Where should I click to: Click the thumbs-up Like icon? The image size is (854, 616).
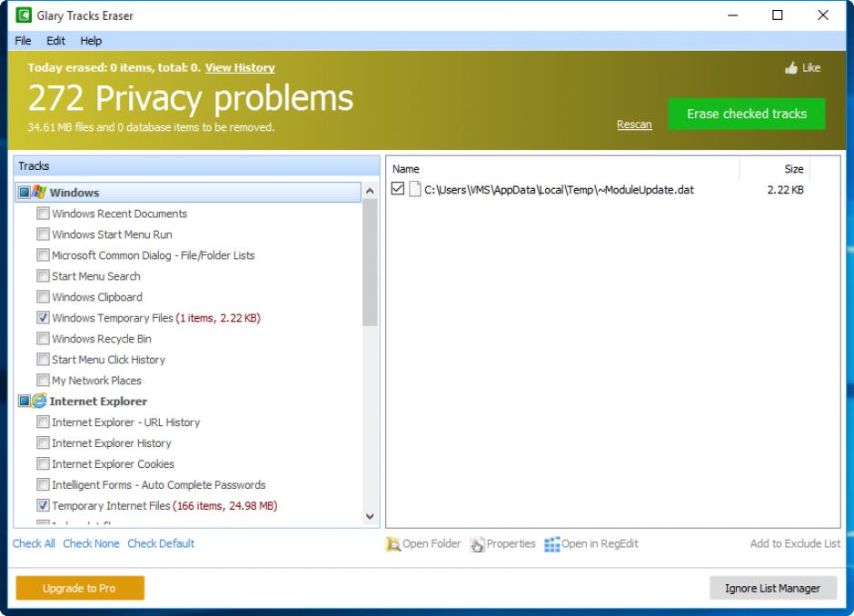tap(790, 68)
